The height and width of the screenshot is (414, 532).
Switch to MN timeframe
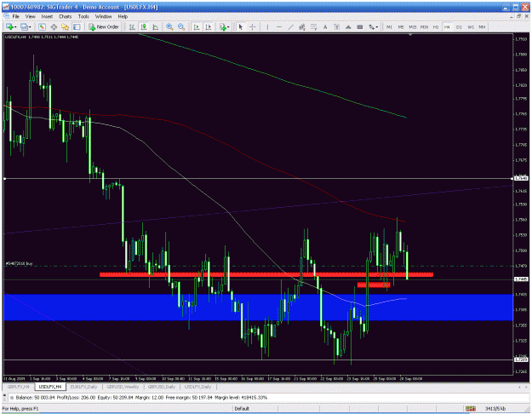pyautogui.click(x=482, y=26)
